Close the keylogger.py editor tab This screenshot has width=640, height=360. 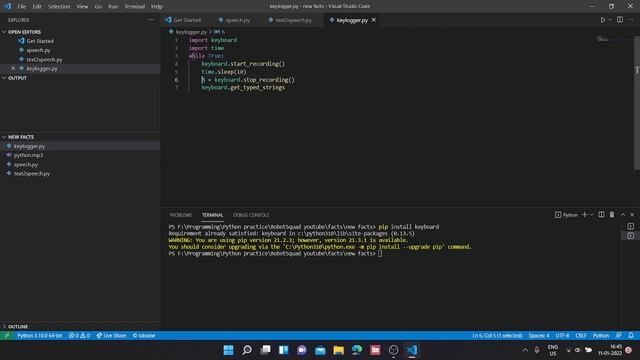click(373, 20)
